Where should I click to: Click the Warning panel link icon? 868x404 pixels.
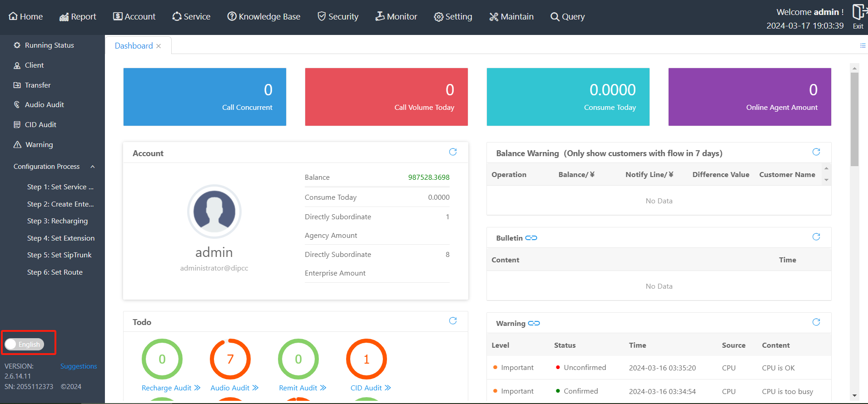534,323
